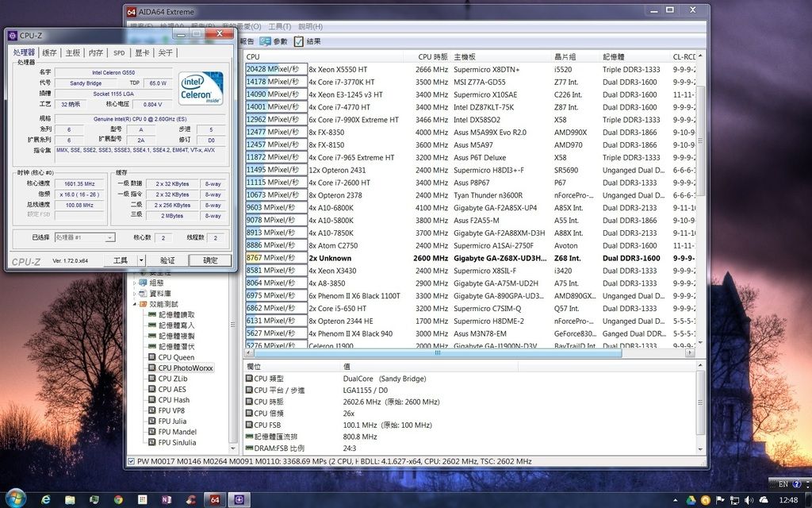Open the Windows Start menu orb
The height and width of the screenshot is (508, 812).
pos(16,498)
